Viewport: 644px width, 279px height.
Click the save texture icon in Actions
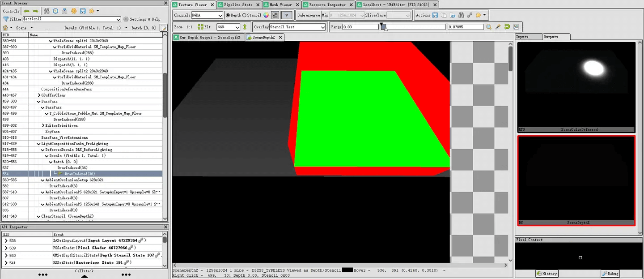tap(435, 15)
